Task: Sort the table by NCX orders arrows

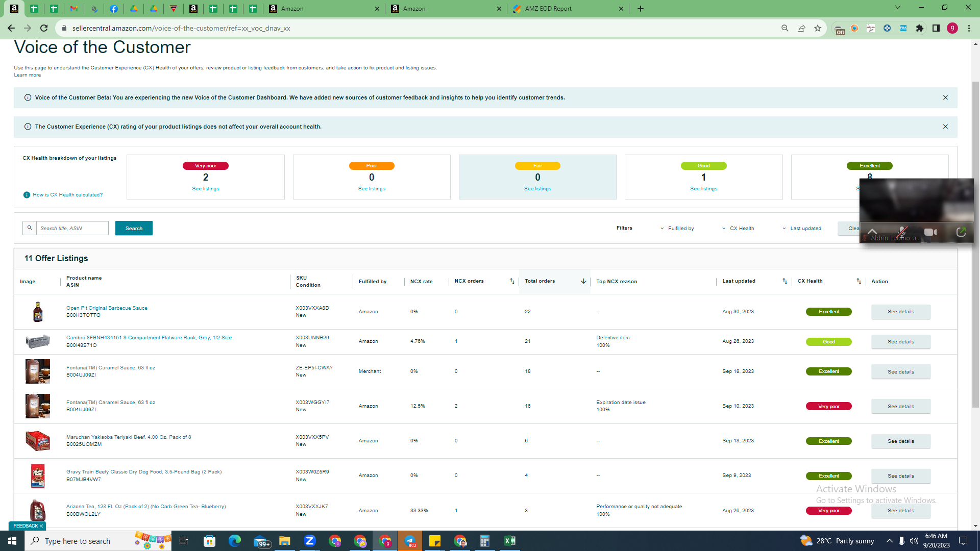Action: (512, 281)
